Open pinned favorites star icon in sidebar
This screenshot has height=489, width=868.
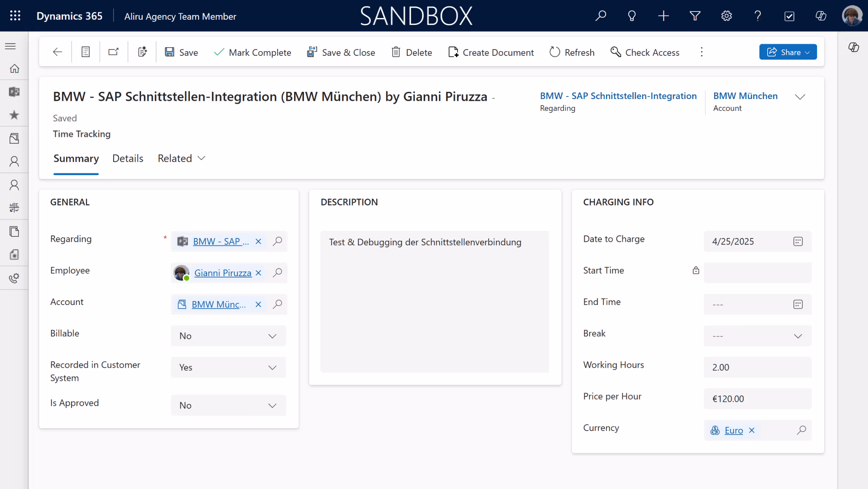tap(14, 115)
